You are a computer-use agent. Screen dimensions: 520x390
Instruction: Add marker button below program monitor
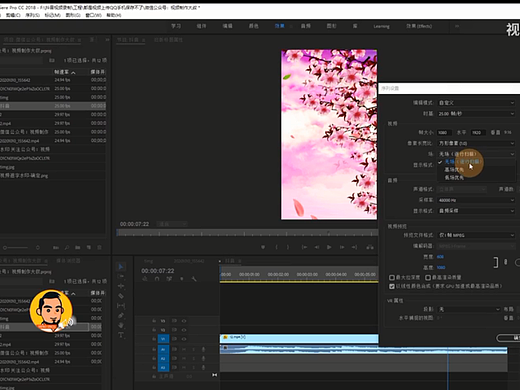pos(263,247)
